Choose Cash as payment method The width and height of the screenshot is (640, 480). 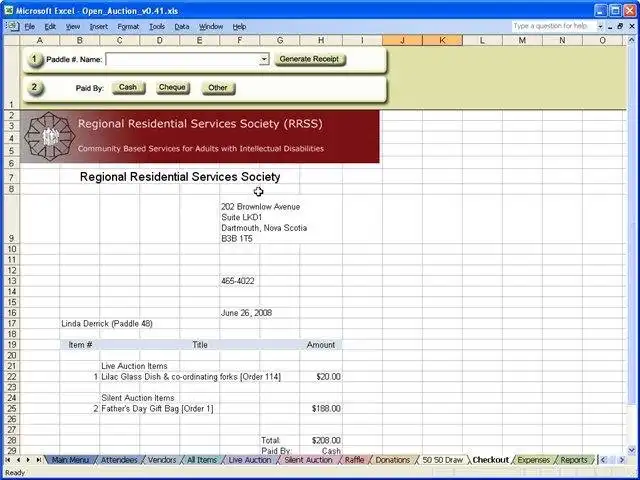128,87
